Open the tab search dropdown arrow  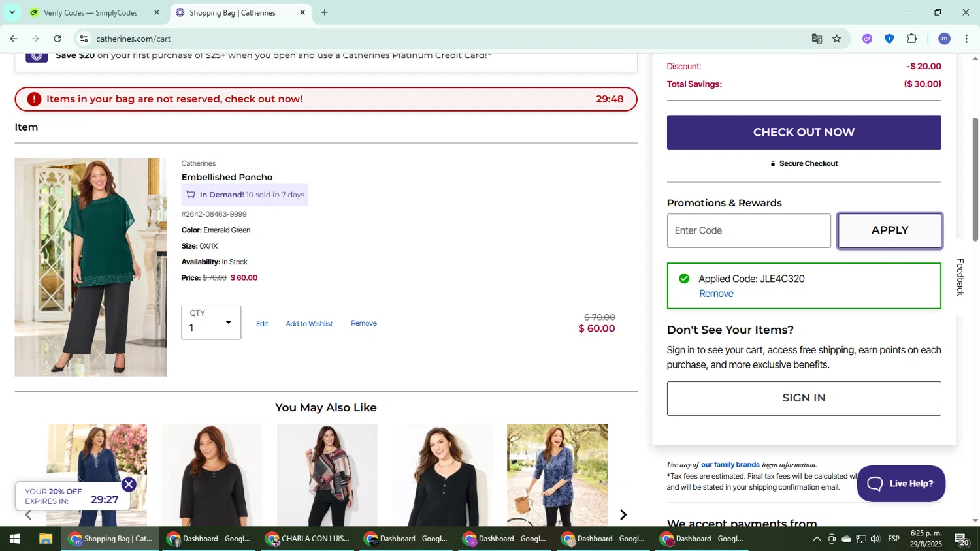12,12
